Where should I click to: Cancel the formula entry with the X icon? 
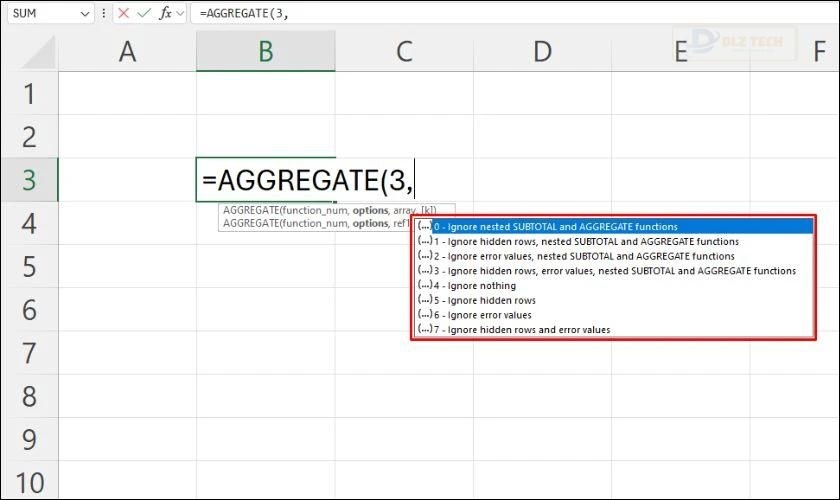click(x=123, y=13)
